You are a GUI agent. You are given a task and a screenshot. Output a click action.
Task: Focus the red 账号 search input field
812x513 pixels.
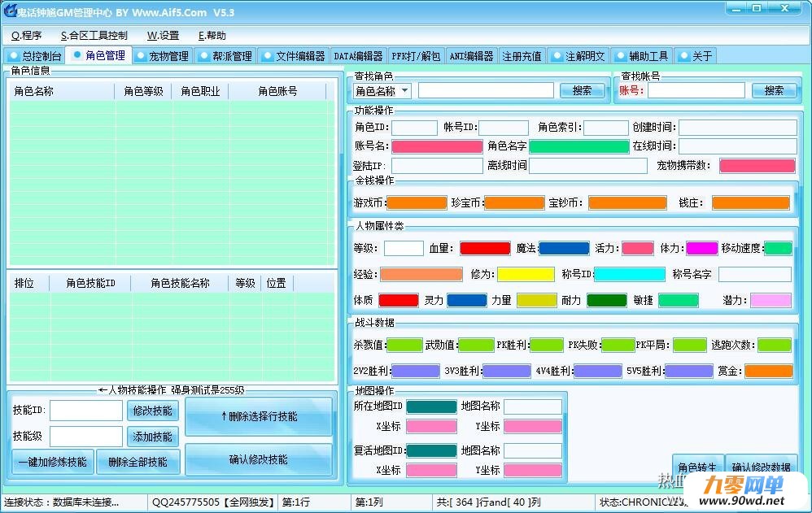point(696,90)
